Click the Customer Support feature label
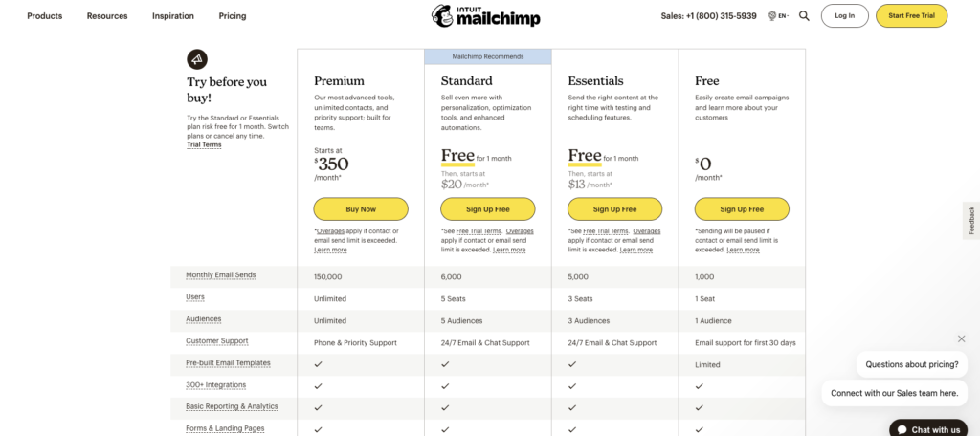The width and height of the screenshot is (980, 436). 217,341
